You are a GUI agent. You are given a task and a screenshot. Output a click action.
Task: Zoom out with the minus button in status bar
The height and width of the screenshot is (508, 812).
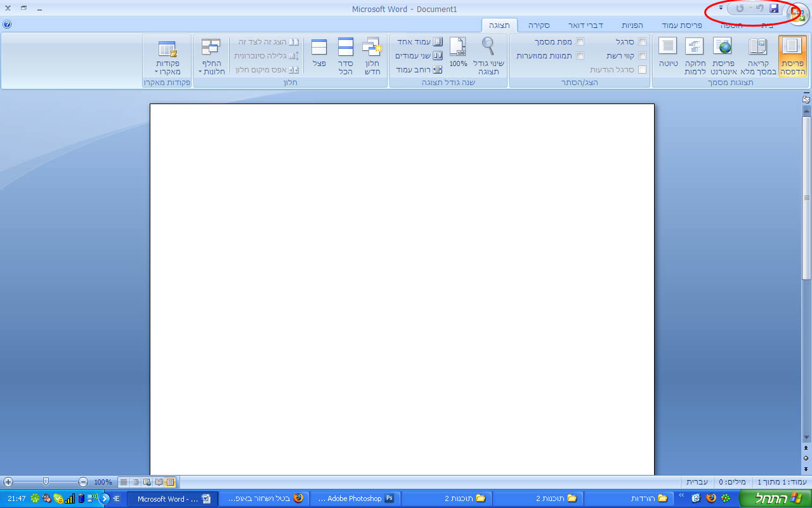pos(83,482)
